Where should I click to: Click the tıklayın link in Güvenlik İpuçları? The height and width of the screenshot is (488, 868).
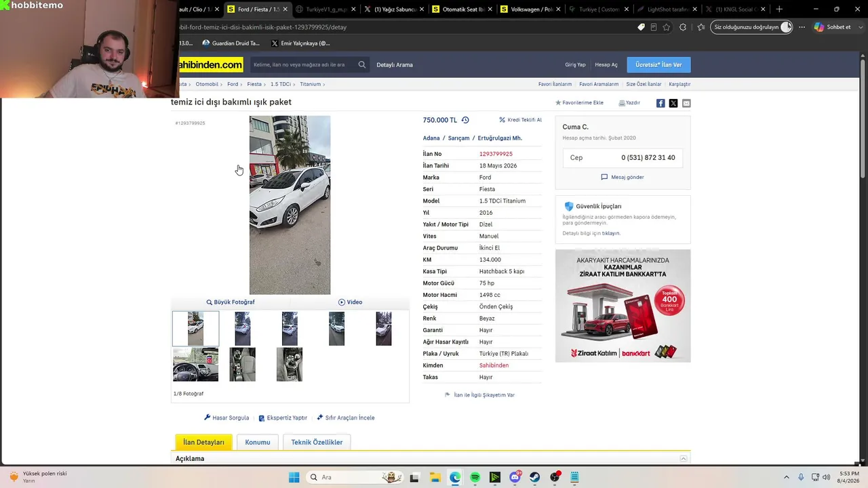pyautogui.click(x=610, y=233)
